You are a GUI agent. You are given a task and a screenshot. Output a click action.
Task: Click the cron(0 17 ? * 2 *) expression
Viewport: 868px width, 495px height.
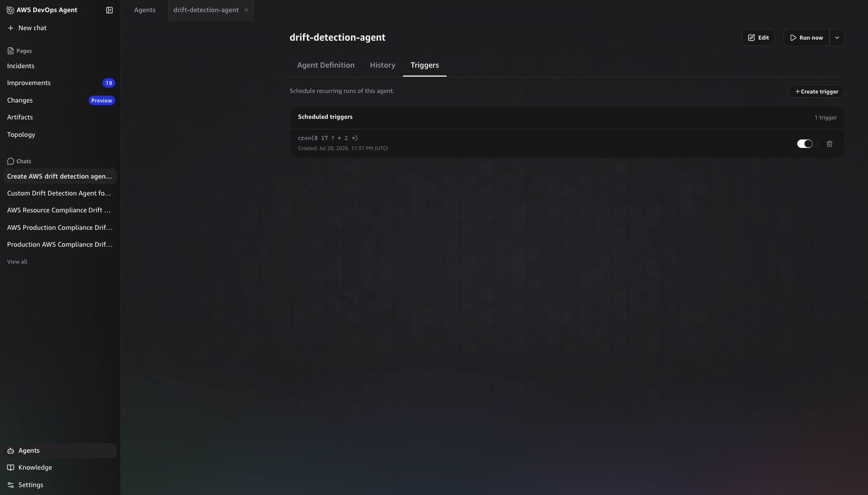[328, 138]
